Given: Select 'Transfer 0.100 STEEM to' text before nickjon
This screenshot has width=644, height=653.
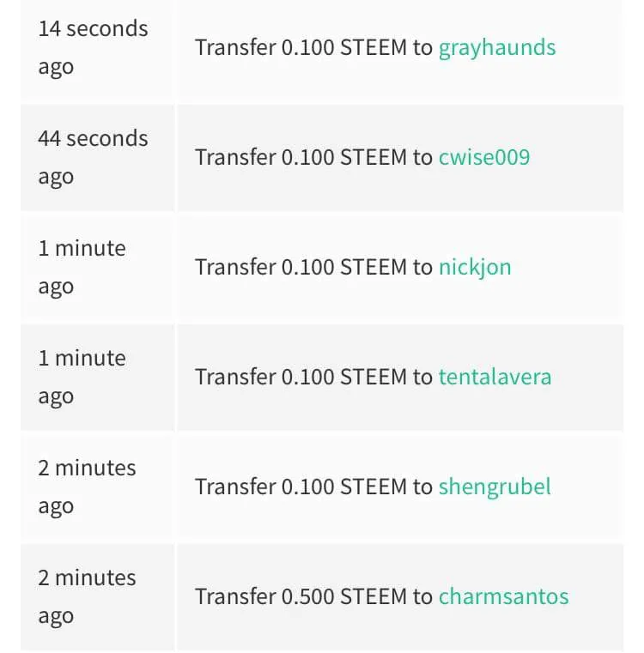Looking at the screenshot, I should (314, 267).
